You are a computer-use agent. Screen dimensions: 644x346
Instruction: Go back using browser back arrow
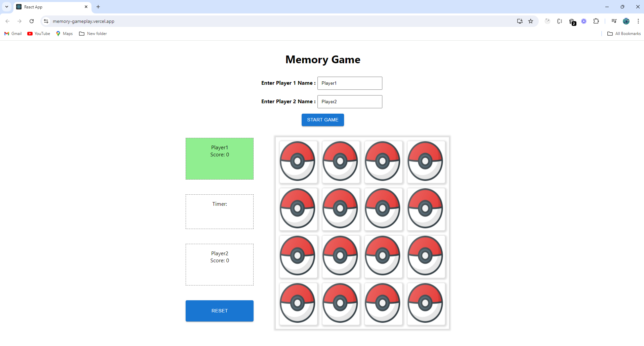[7, 21]
